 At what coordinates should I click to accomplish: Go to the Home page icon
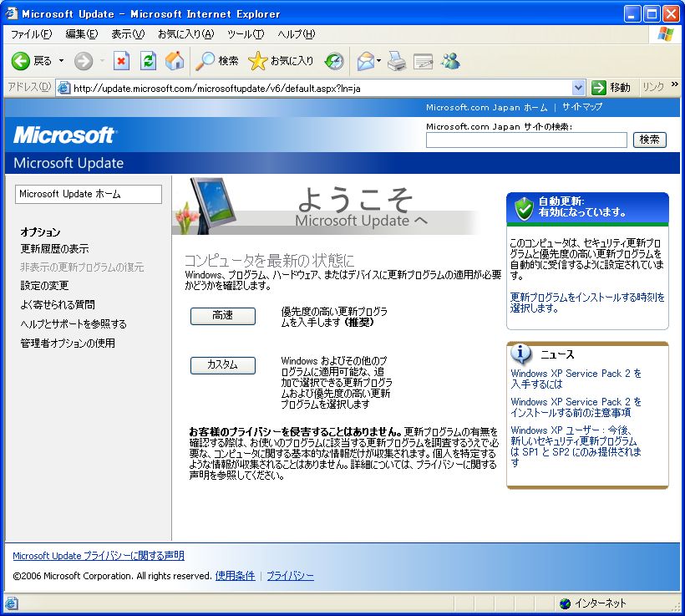coord(175,61)
